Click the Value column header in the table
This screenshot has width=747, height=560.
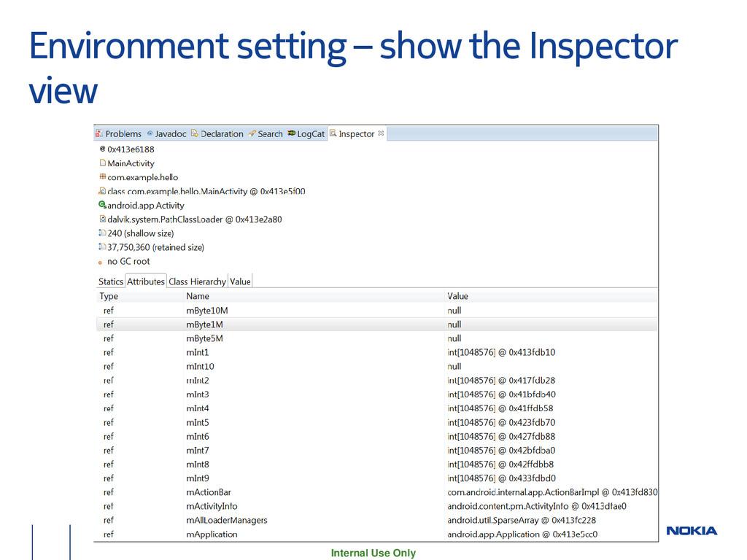(457, 296)
